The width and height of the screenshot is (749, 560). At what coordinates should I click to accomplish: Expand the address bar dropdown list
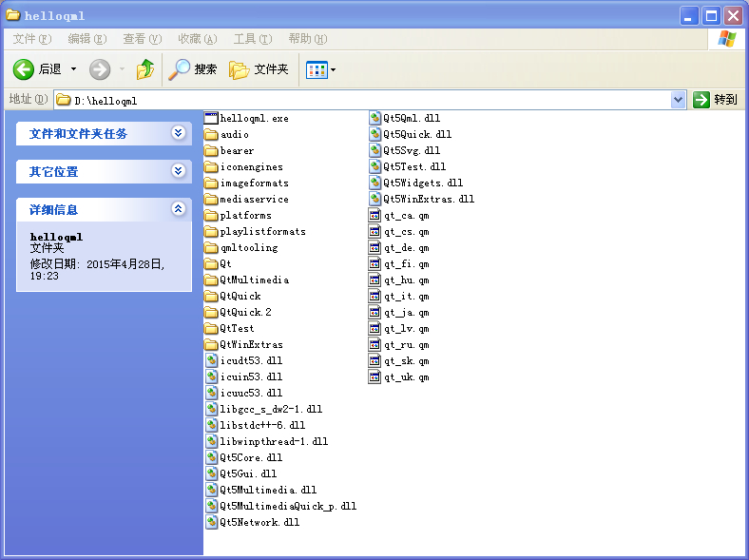678,100
